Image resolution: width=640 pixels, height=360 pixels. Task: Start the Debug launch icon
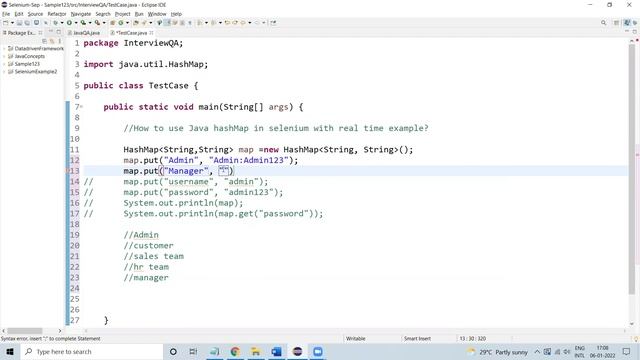(x=56, y=23)
